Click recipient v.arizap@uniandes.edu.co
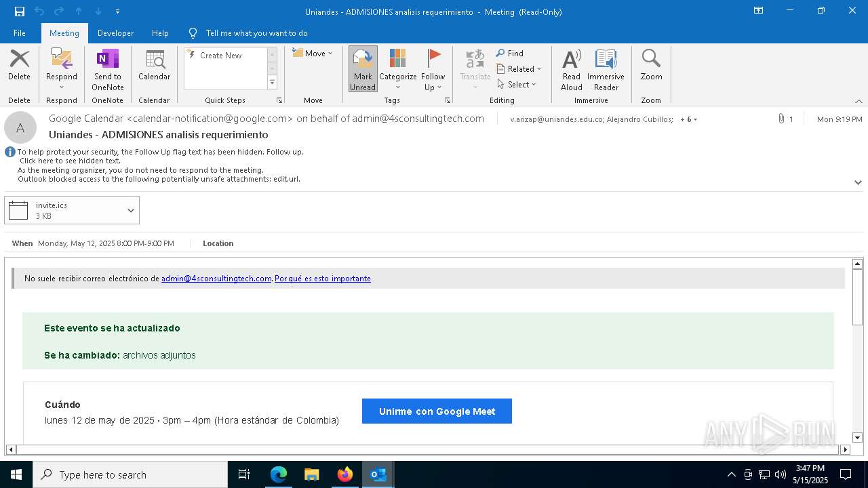 tap(557, 119)
